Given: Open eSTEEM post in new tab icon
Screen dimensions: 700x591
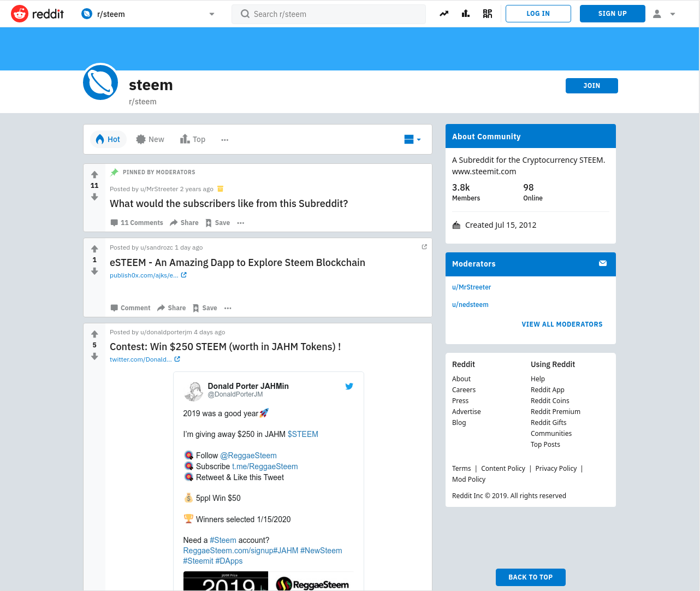Looking at the screenshot, I should click(424, 247).
